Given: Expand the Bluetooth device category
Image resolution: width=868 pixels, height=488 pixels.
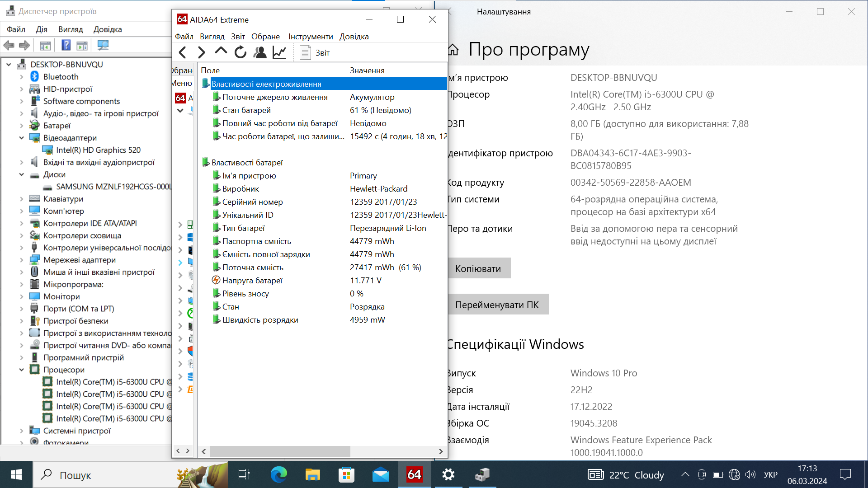Looking at the screenshot, I should tap(21, 77).
